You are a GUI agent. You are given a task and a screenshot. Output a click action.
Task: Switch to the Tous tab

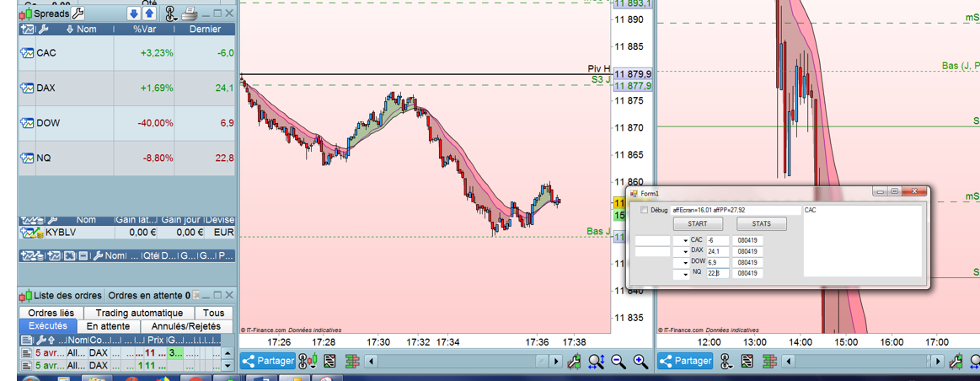coord(214,313)
